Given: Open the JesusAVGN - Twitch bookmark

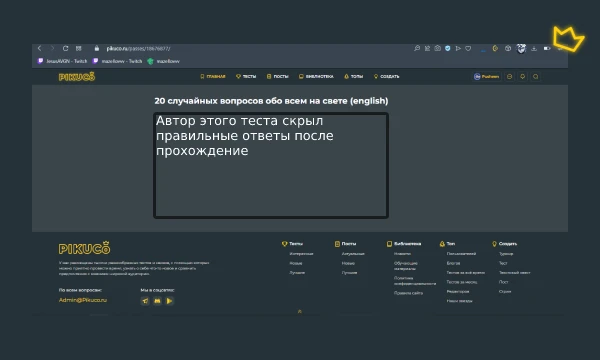Looking at the screenshot, I should [x=62, y=61].
